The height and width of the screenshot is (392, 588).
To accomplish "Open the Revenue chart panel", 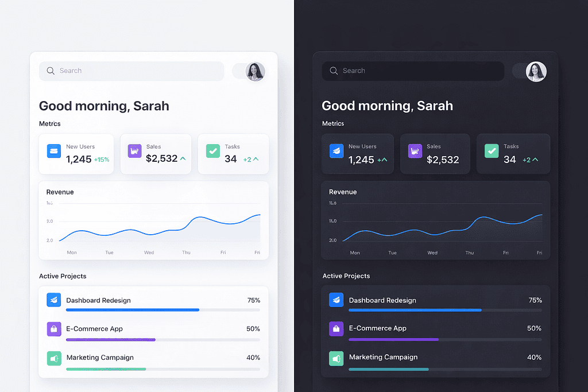I will [x=153, y=220].
